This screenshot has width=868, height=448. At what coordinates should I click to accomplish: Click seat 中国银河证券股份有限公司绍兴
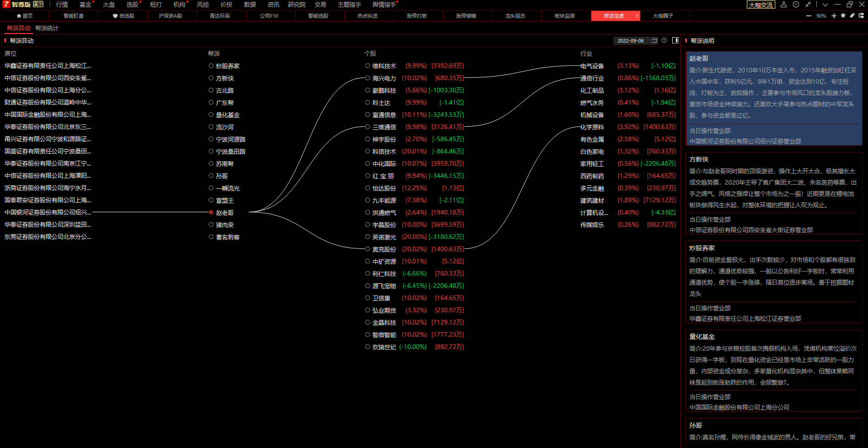pyautogui.click(x=47, y=212)
